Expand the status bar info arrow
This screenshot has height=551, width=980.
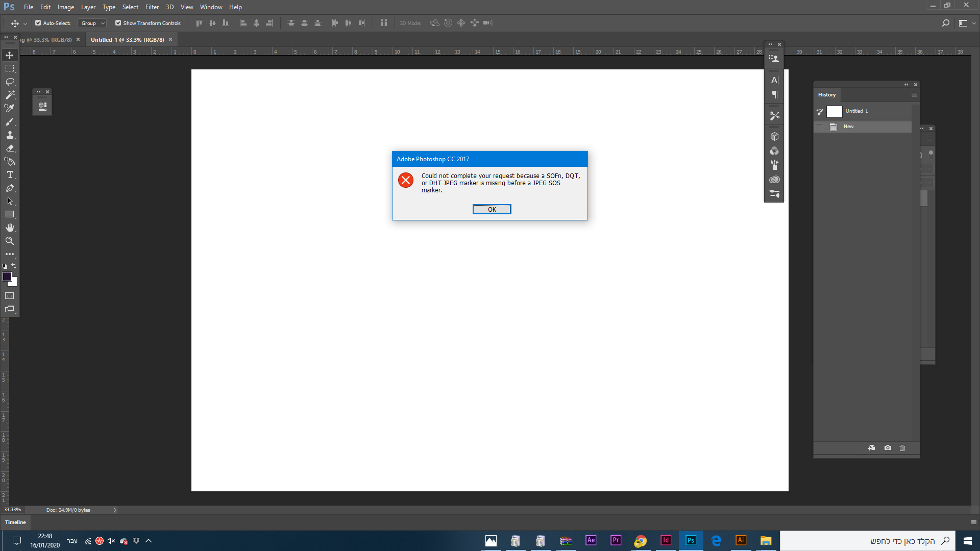pyautogui.click(x=115, y=510)
